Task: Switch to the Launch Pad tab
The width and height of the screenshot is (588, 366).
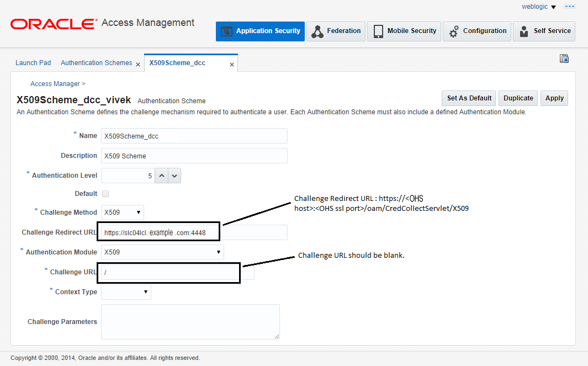Action: coord(33,63)
